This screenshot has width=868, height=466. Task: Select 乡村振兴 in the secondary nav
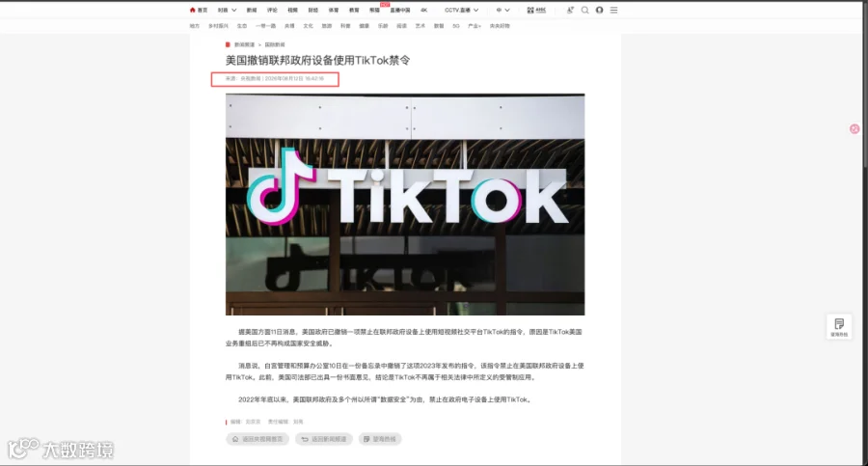point(218,26)
